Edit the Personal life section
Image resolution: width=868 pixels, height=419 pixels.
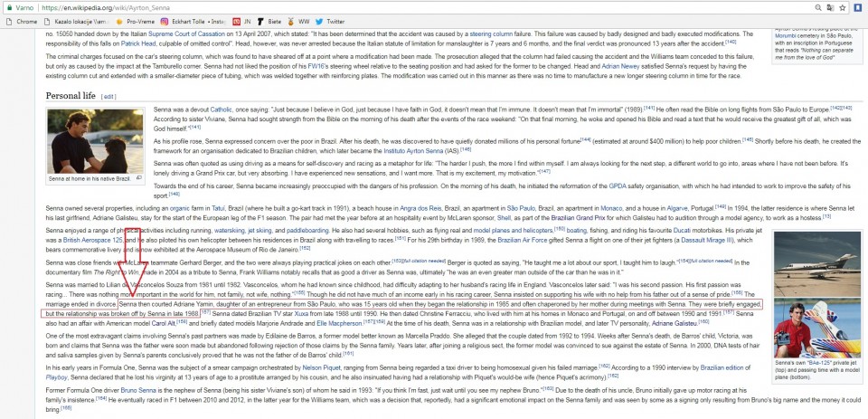[x=108, y=97]
